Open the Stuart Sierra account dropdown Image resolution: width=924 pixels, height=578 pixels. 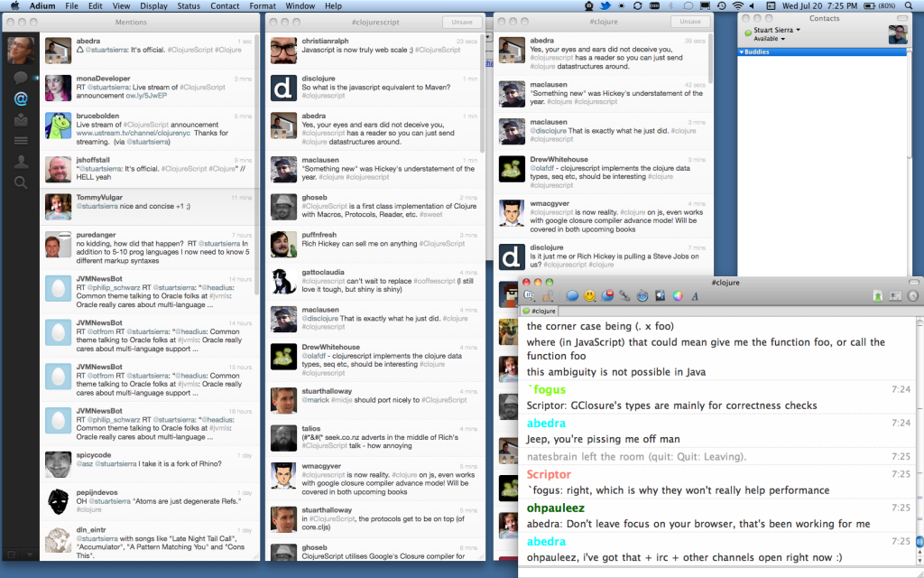coord(775,31)
